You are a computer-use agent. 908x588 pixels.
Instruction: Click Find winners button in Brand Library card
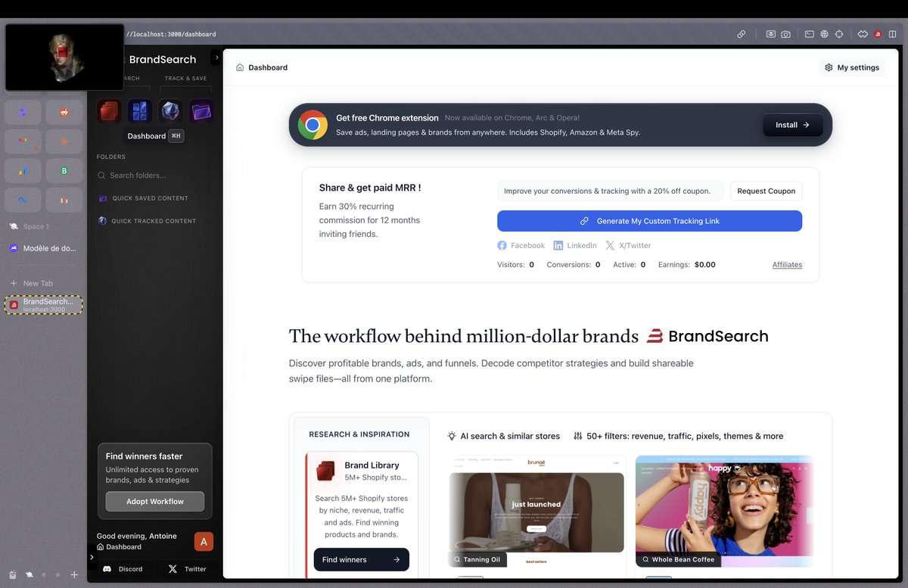362,559
